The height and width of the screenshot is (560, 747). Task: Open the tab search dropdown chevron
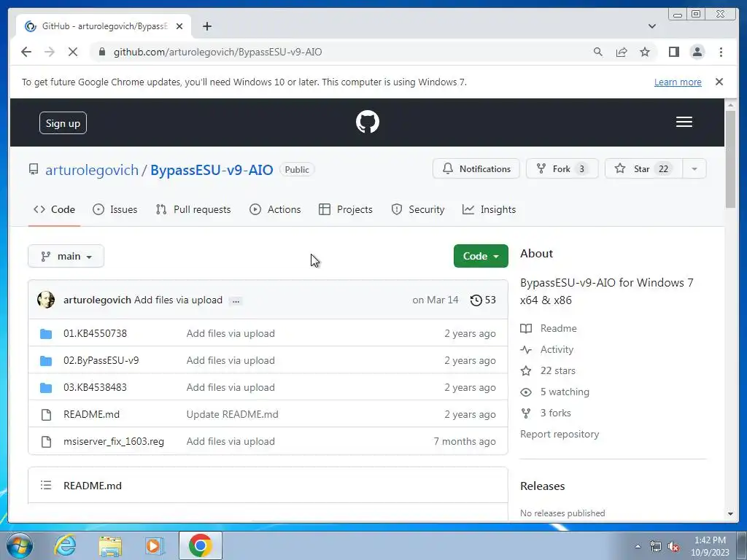(651, 26)
